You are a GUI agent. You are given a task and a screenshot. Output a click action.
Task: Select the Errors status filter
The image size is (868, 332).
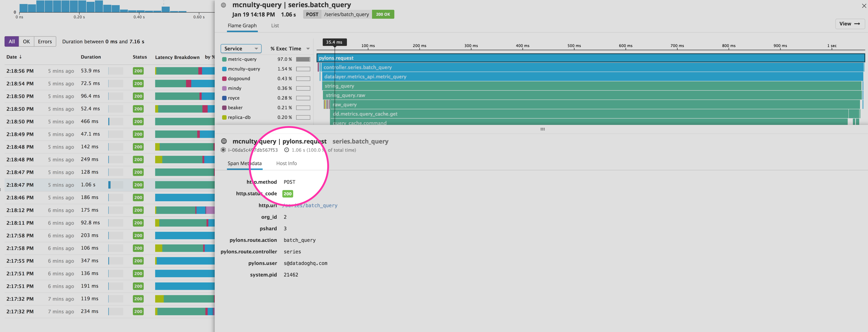coord(45,41)
